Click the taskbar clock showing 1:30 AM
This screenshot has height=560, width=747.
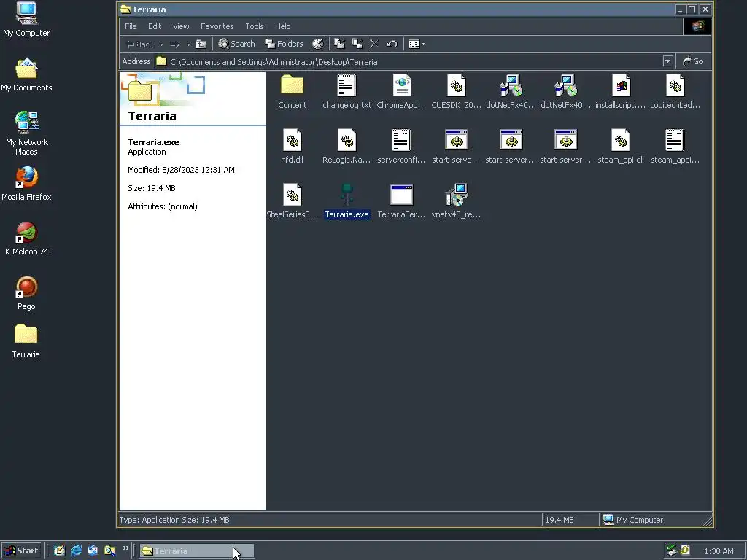(719, 551)
